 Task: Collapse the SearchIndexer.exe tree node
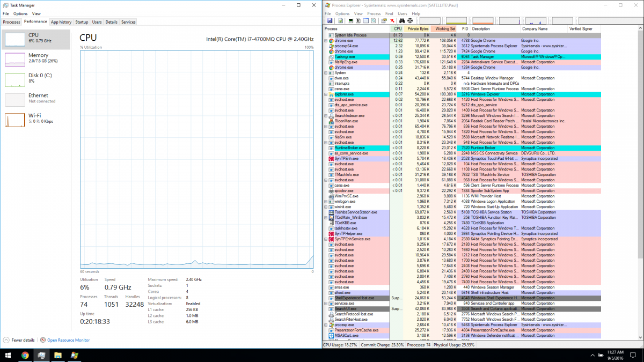[326, 116]
